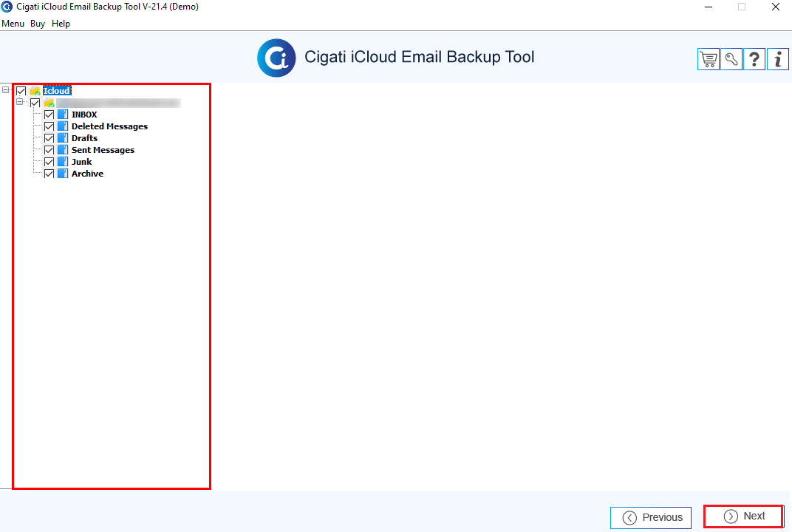This screenshot has height=532, width=792.
Task: Uncheck the Deleted Messages checkbox
Action: (49, 126)
